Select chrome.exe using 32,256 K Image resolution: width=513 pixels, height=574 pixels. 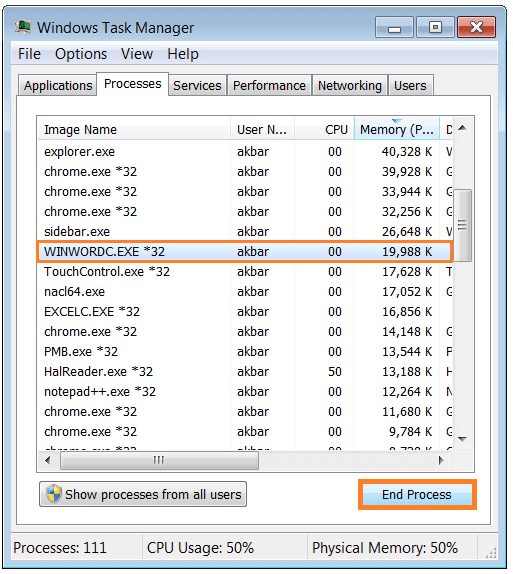(245, 212)
